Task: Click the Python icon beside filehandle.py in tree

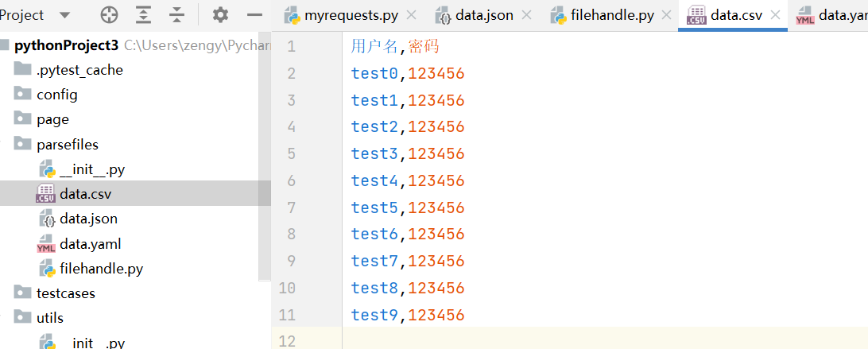Action: [47, 269]
